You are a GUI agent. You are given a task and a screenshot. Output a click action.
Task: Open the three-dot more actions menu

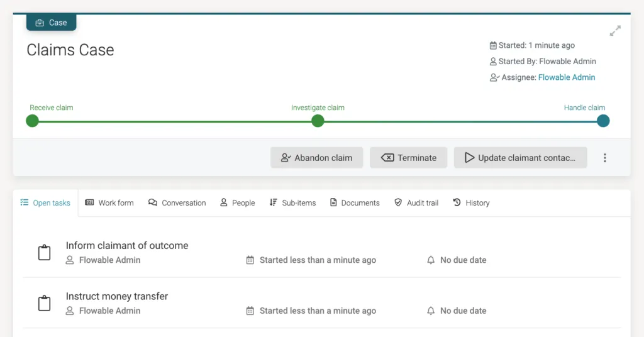click(604, 158)
